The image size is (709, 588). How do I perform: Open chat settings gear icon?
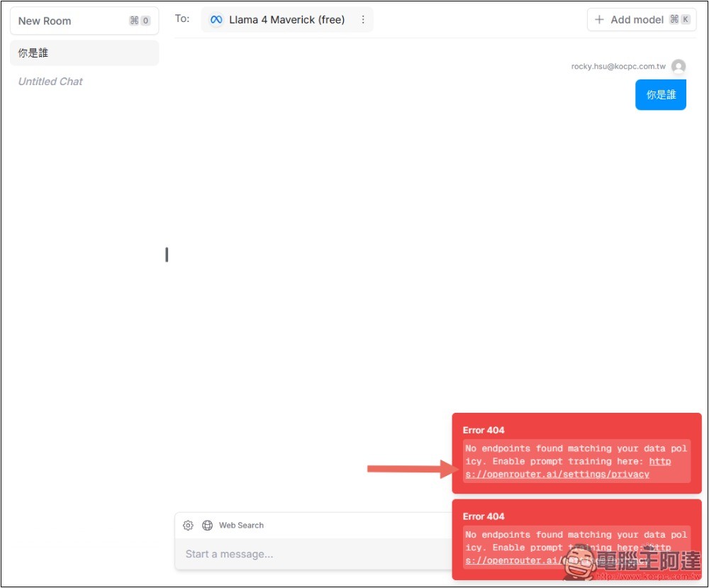tap(188, 525)
